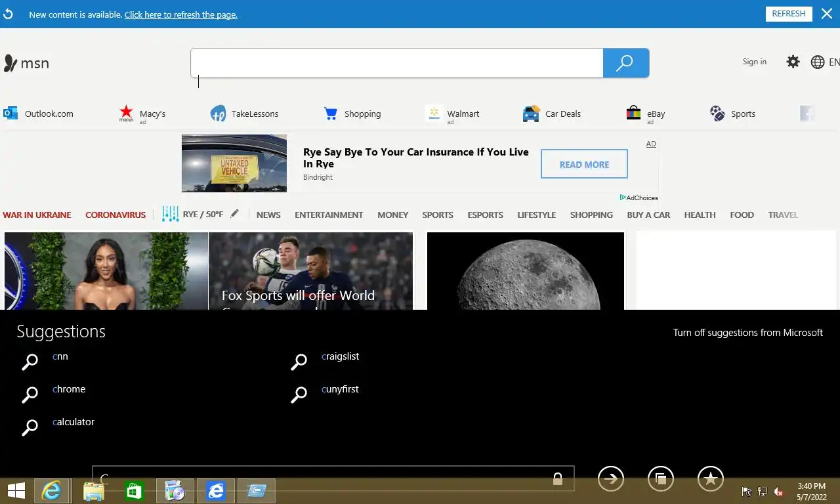Click the blue magnifier search button
This screenshot has height=504, width=840.
(x=626, y=63)
